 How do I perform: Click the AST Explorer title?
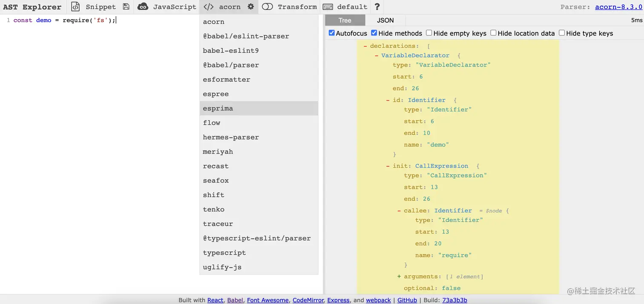pyautogui.click(x=32, y=7)
